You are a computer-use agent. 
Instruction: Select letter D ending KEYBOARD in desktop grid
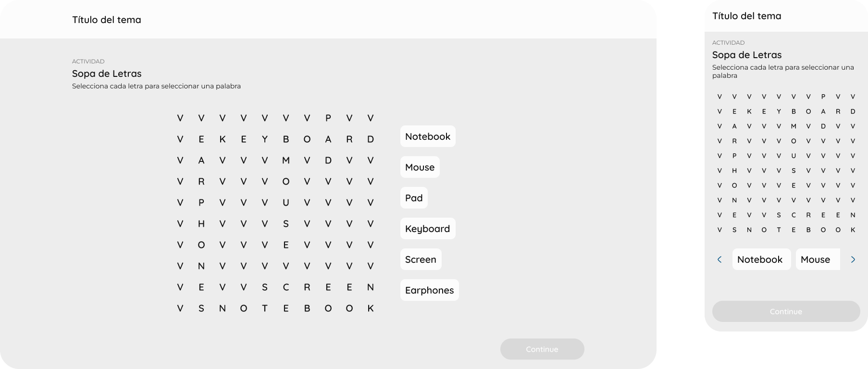(x=371, y=139)
